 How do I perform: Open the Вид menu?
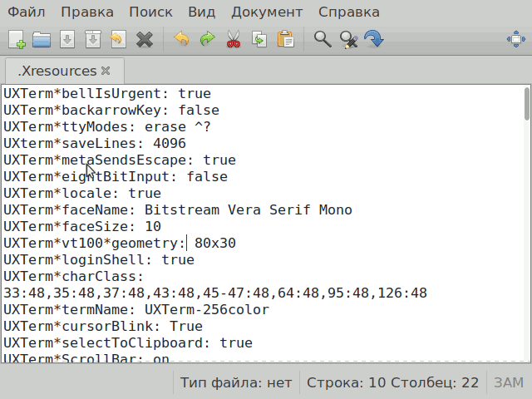(202, 12)
